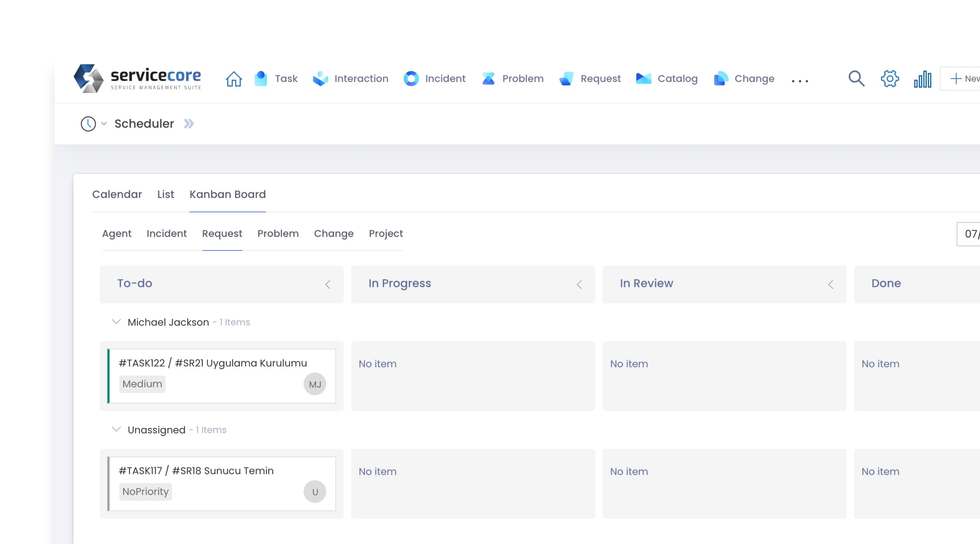
Task: Switch to the List tab
Action: coord(165,194)
